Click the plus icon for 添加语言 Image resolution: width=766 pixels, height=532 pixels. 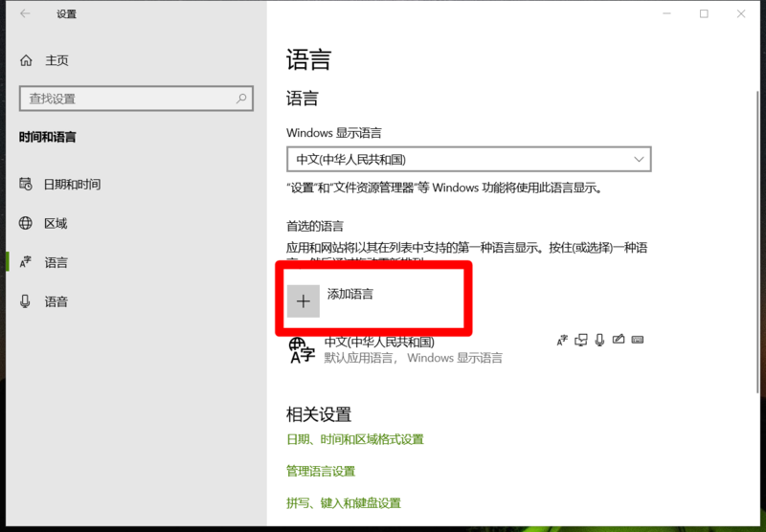coord(304,301)
